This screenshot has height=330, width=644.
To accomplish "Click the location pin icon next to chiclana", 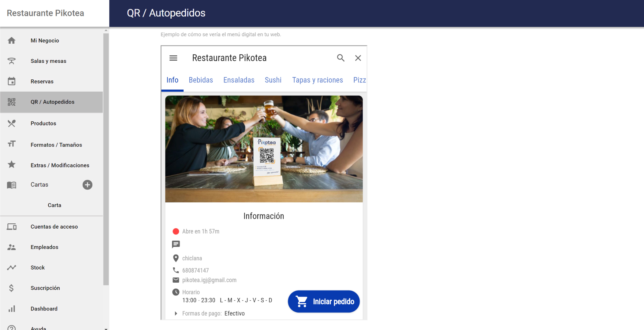I will coord(176,258).
